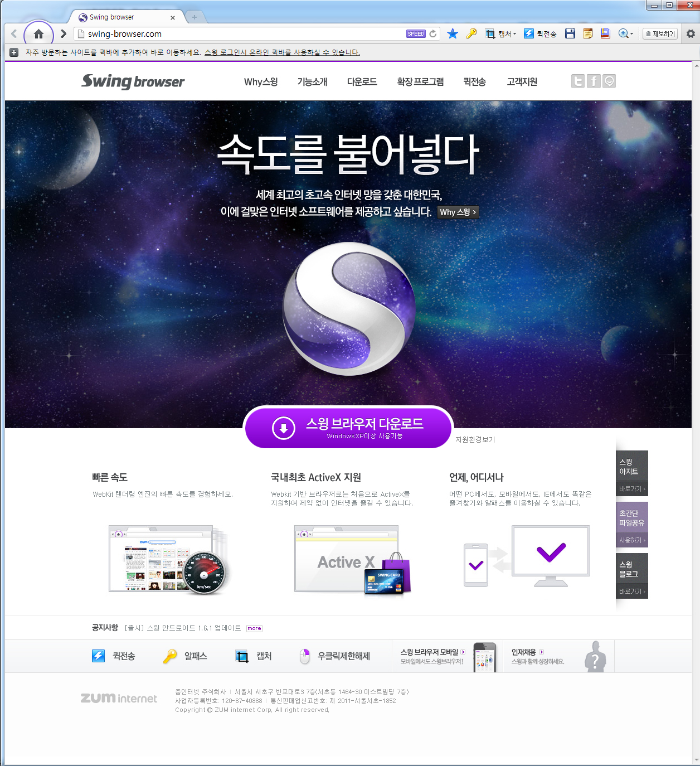This screenshot has width=700, height=766.
Task: Click the question mark person silhouette
Action: [x=595, y=657]
